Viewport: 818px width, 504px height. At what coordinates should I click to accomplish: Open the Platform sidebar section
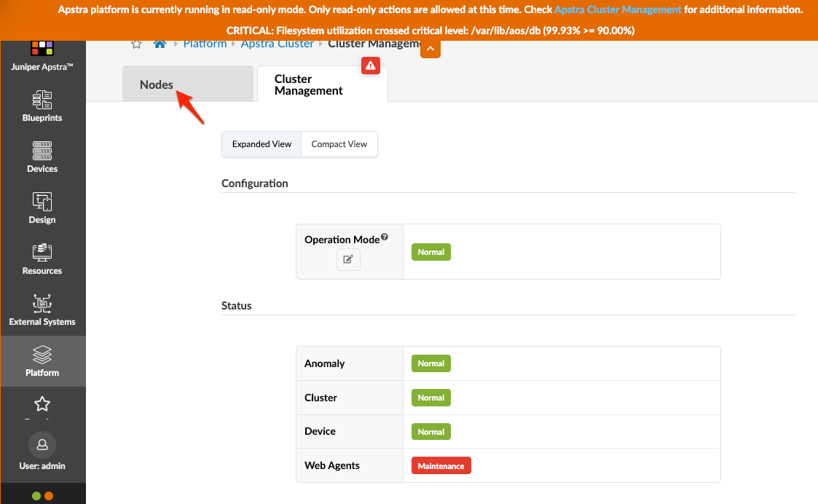[x=42, y=361]
